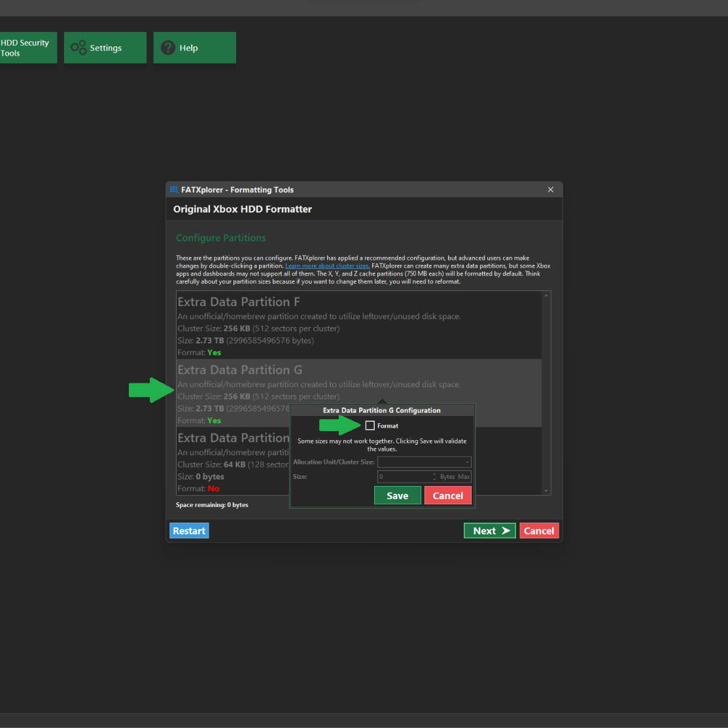Click Max to use maximum size
The width and height of the screenshot is (728, 728).
coord(464,476)
